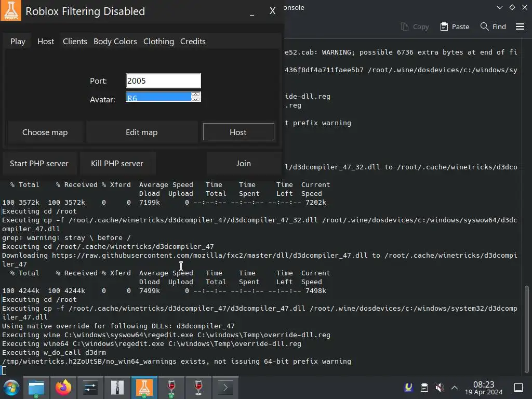This screenshot has width=532, height=399.
Task: Click the Port input field
Action: [x=163, y=81]
